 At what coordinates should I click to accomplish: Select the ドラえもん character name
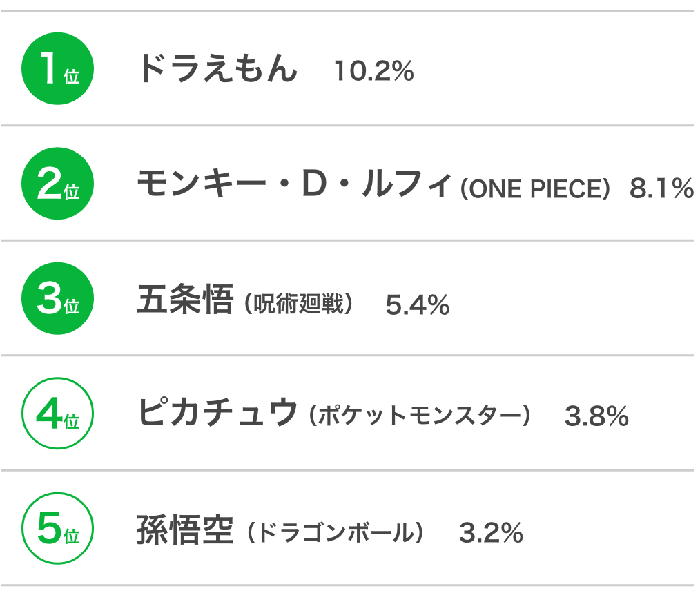(217, 68)
